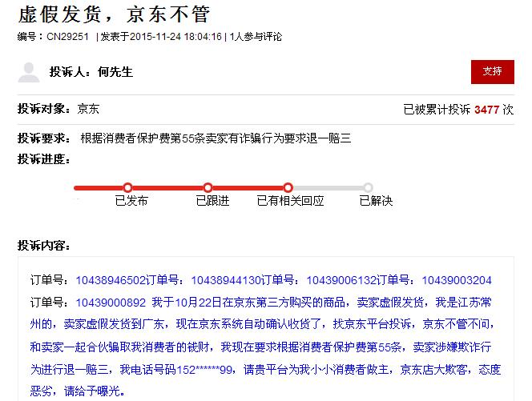Click order number 10439000892
Screen dimensions: 532x401
click(111, 303)
